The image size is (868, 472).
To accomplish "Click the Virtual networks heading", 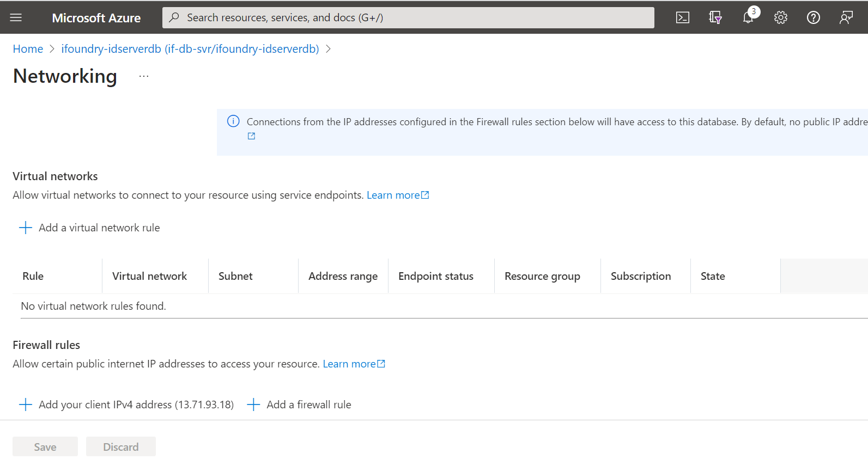I will pyautogui.click(x=55, y=176).
